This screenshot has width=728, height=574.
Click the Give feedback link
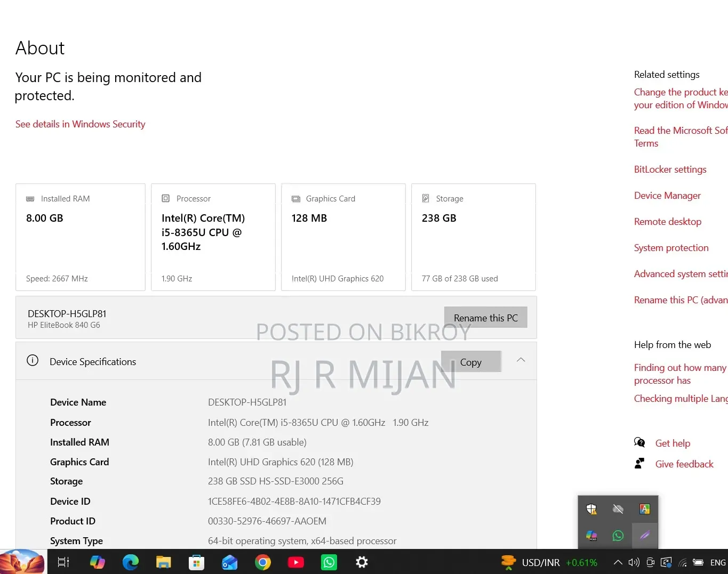click(684, 464)
